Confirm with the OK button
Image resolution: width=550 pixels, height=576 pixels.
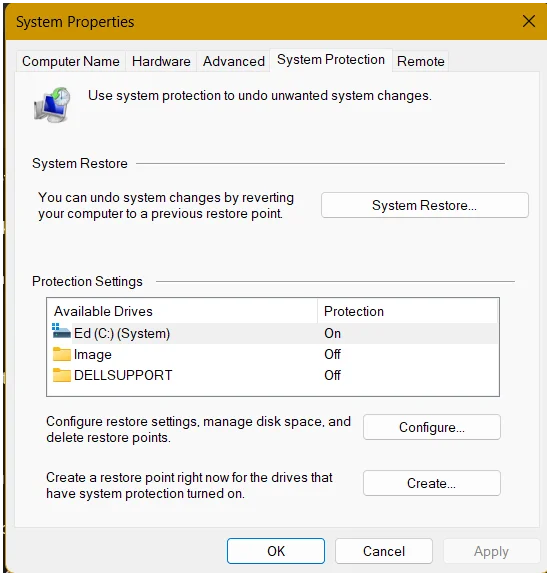[x=276, y=551]
